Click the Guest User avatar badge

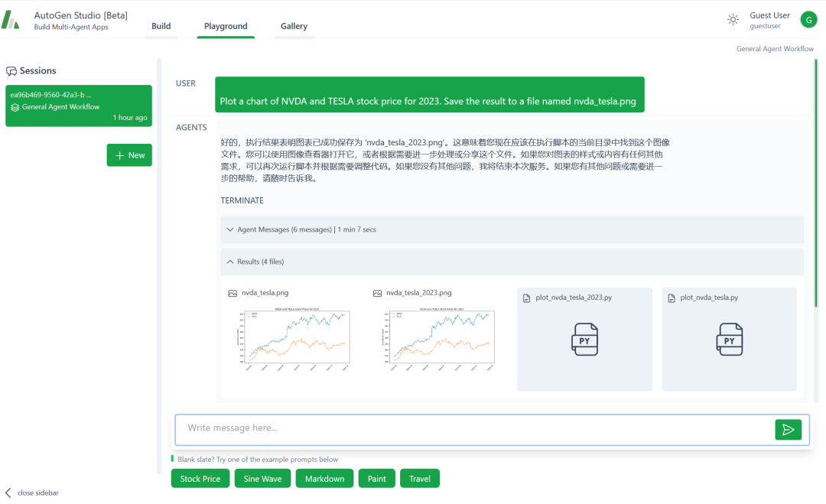coord(808,19)
